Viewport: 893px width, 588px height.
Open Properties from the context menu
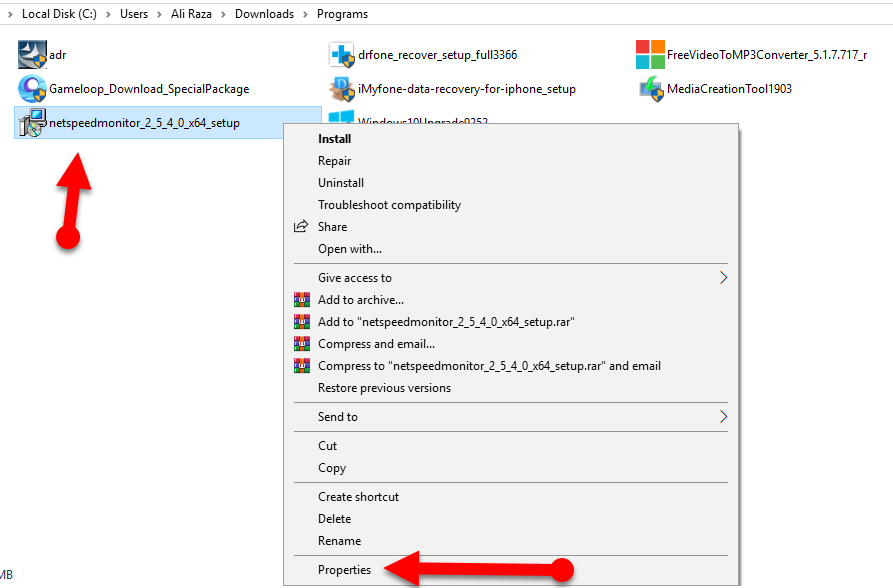pos(344,570)
